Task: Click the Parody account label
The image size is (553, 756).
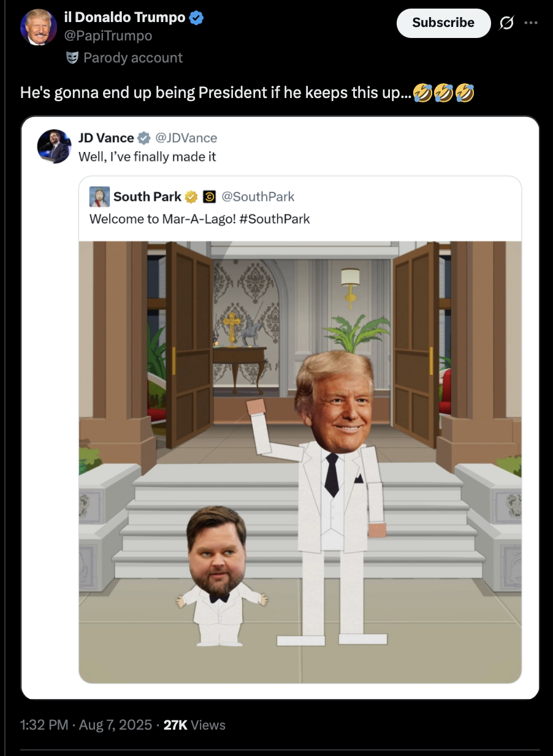Action: 133,58
